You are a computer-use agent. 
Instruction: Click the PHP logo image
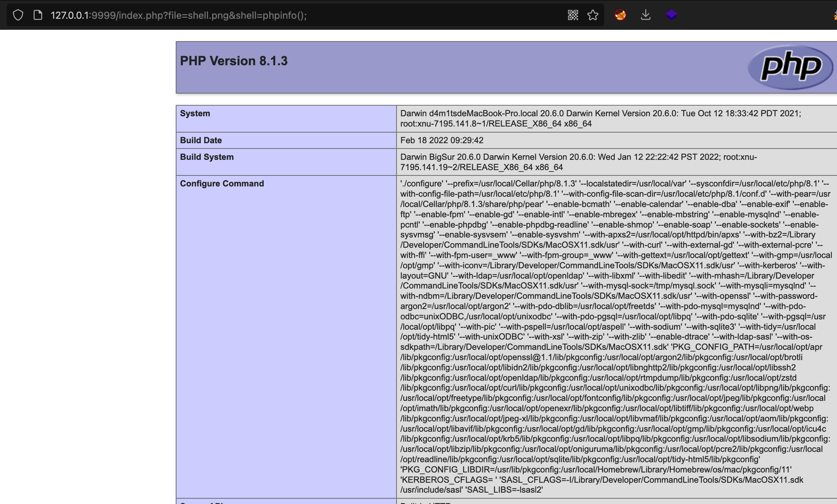point(791,67)
